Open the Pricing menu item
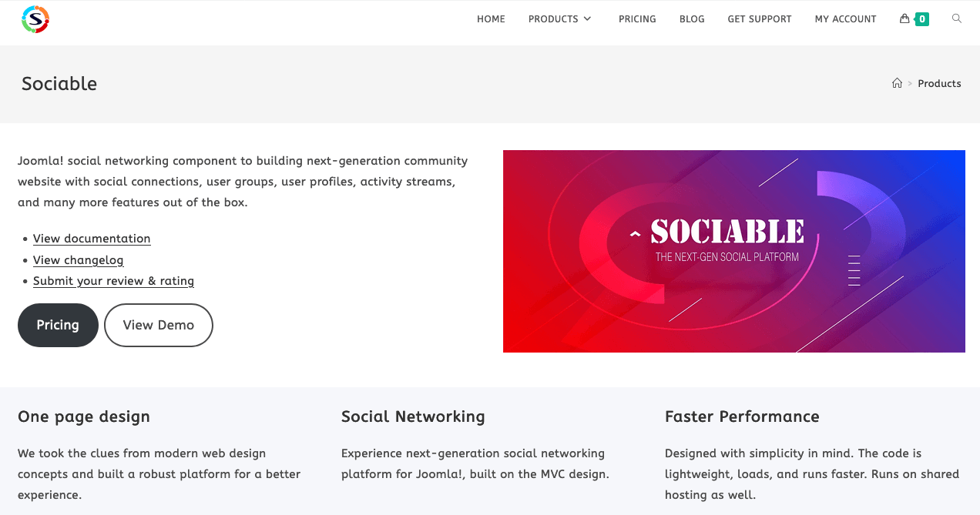 coord(637,19)
